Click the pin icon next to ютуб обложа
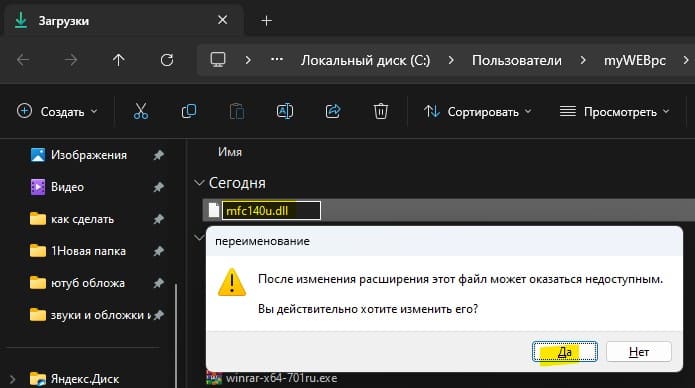This screenshot has height=388, width=695. tap(158, 283)
